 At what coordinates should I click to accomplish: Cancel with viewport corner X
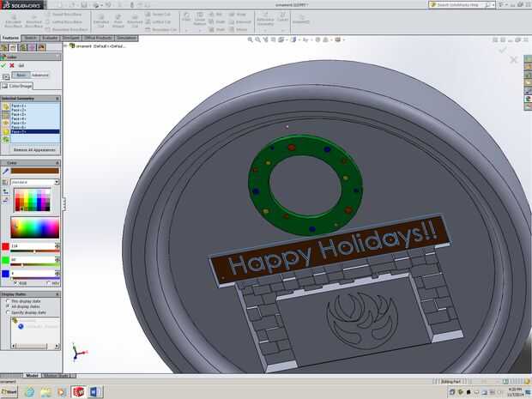514,60
